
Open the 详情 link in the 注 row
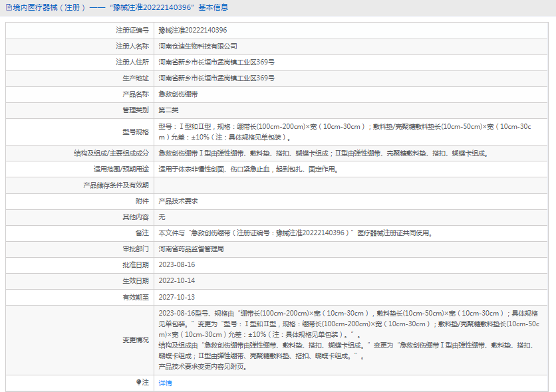pyautogui.click(x=165, y=383)
